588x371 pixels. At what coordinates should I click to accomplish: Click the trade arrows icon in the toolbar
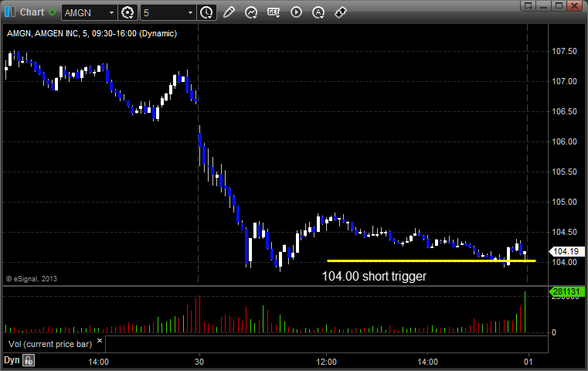pos(341,12)
